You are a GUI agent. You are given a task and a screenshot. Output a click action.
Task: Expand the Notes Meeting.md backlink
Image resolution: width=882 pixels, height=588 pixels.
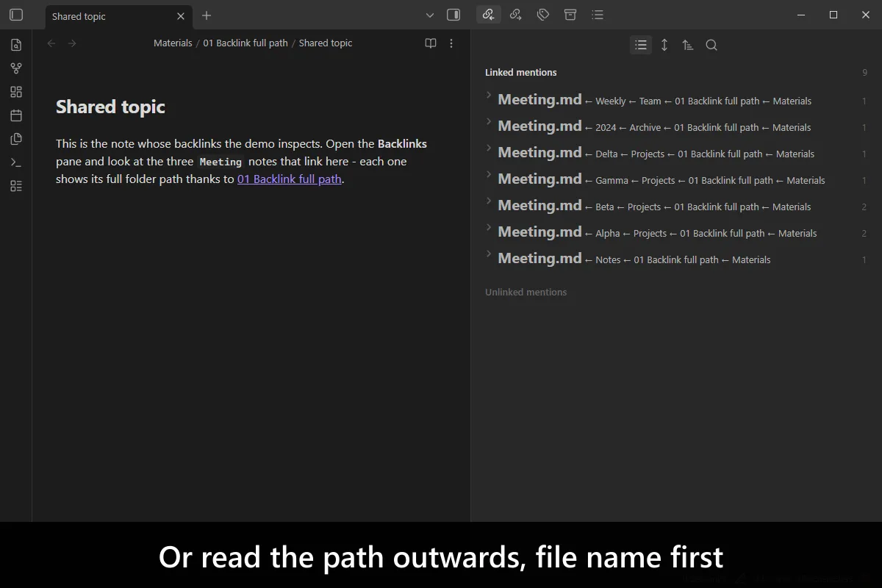pyautogui.click(x=489, y=254)
